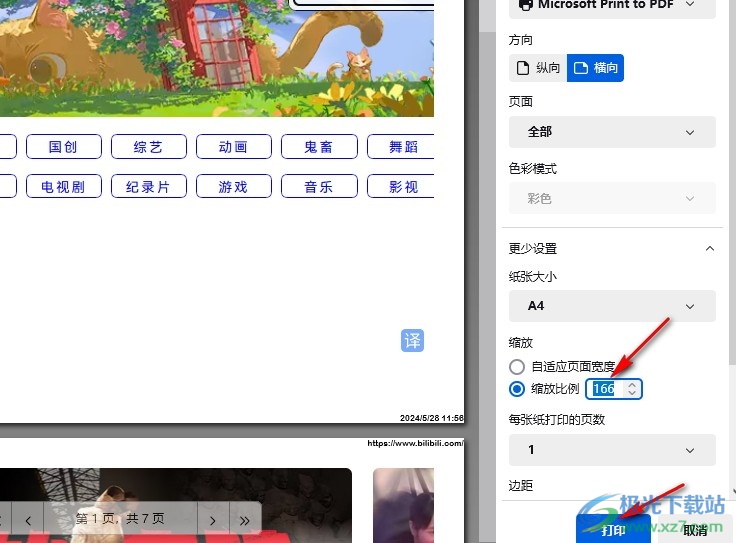Click the 电视剧 category button
This screenshot has width=736, height=543.
[x=63, y=187]
